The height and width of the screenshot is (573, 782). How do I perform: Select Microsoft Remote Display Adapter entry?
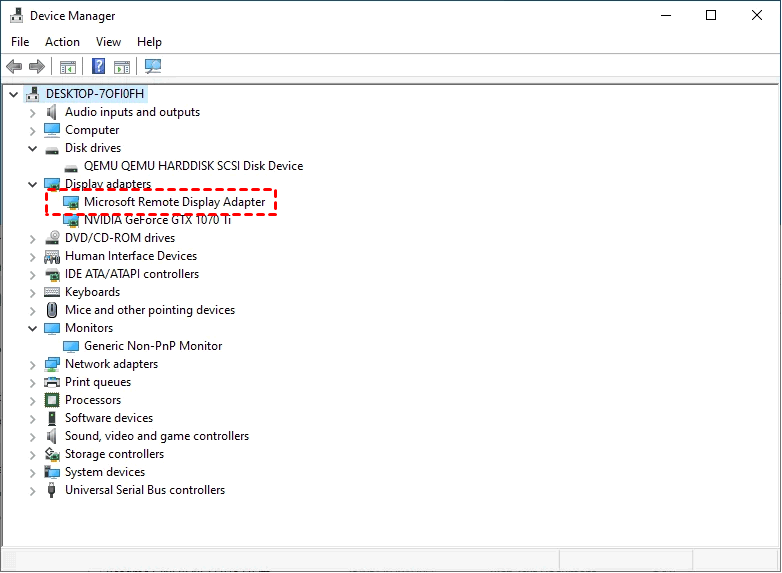175,202
